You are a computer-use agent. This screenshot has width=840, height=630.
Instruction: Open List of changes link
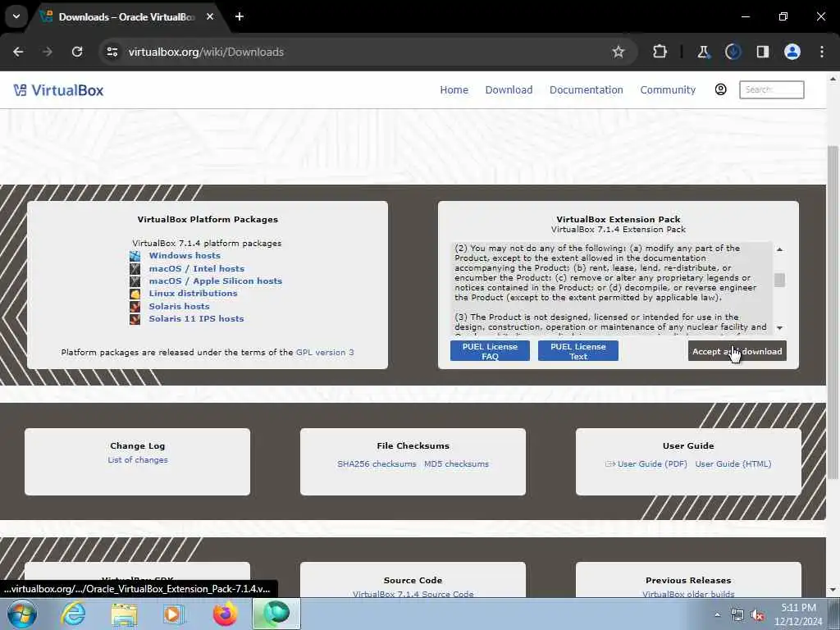click(x=138, y=459)
